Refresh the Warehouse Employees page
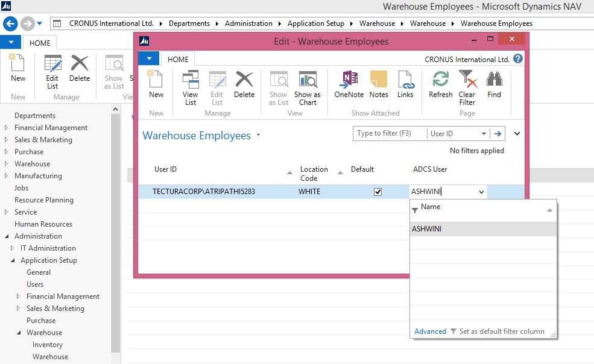This screenshot has width=594, height=364. (440, 84)
